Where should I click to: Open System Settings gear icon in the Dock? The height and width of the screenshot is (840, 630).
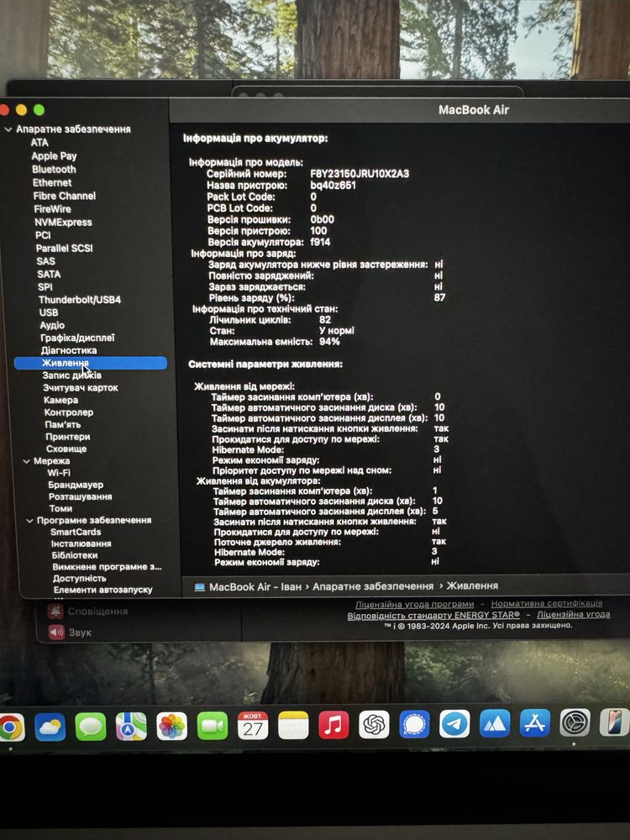click(575, 722)
